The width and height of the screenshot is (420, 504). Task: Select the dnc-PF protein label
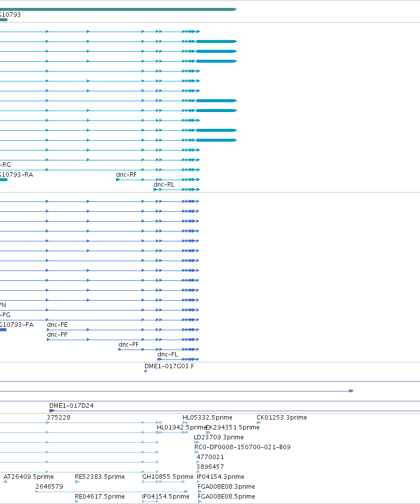128,345
